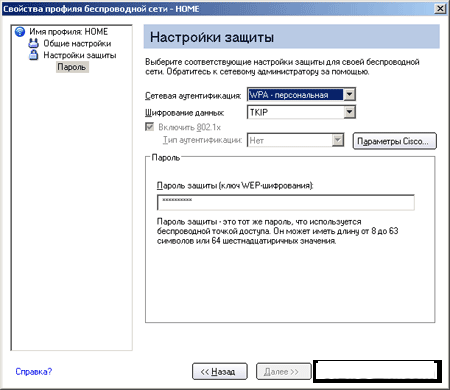Click the TKIP encryption value field
The height and width of the screenshot is (390, 450).
pos(295,112)
